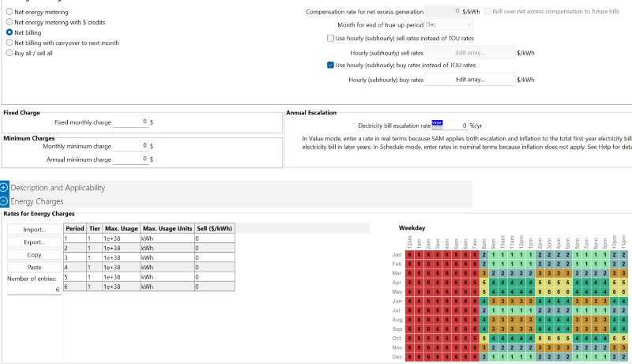
Task: Click the Export button for energy rates
Action: coord(34,242)
